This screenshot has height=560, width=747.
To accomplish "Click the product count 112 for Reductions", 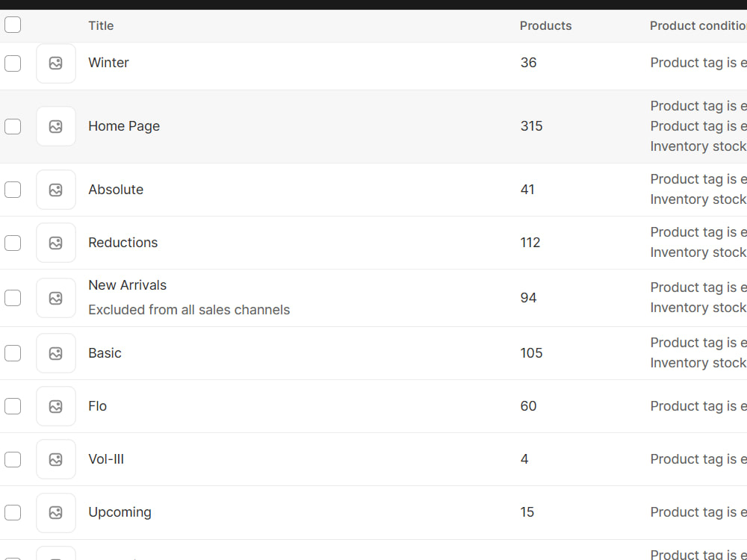I will coord(530,243).
